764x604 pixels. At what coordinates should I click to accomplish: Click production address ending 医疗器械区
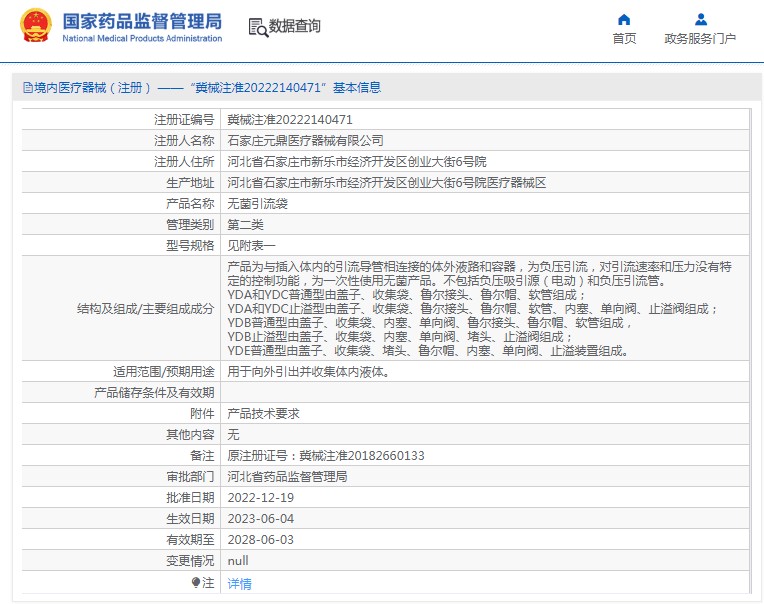[x=386, y=182]
